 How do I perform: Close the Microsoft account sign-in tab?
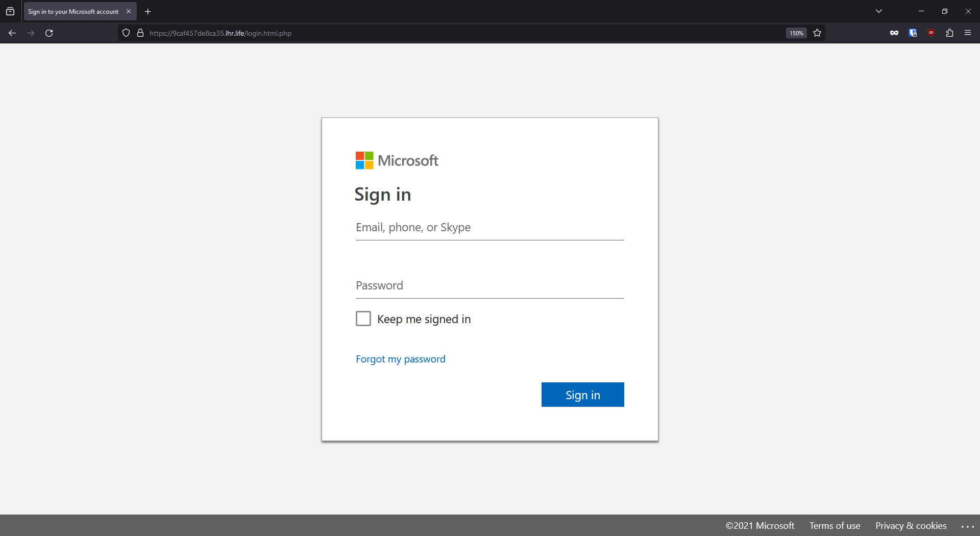coord(129,11)
